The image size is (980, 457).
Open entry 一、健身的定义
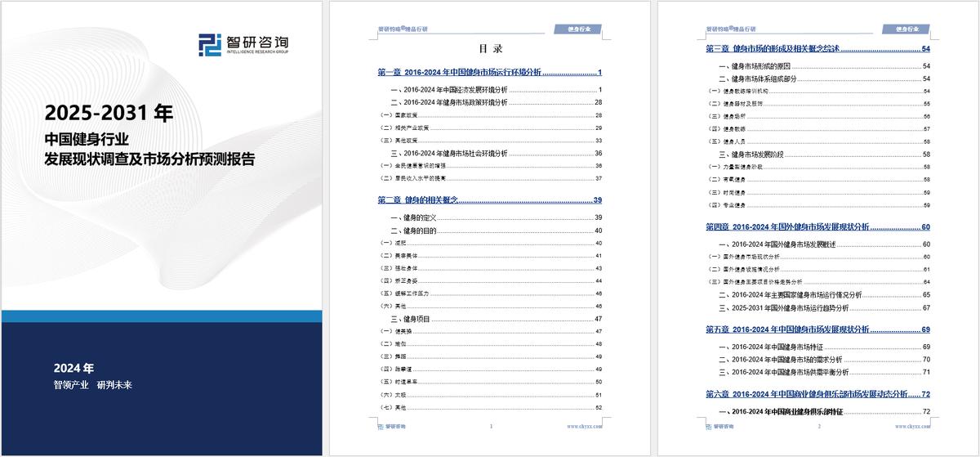pyautogui.click(x=497, y=217)
